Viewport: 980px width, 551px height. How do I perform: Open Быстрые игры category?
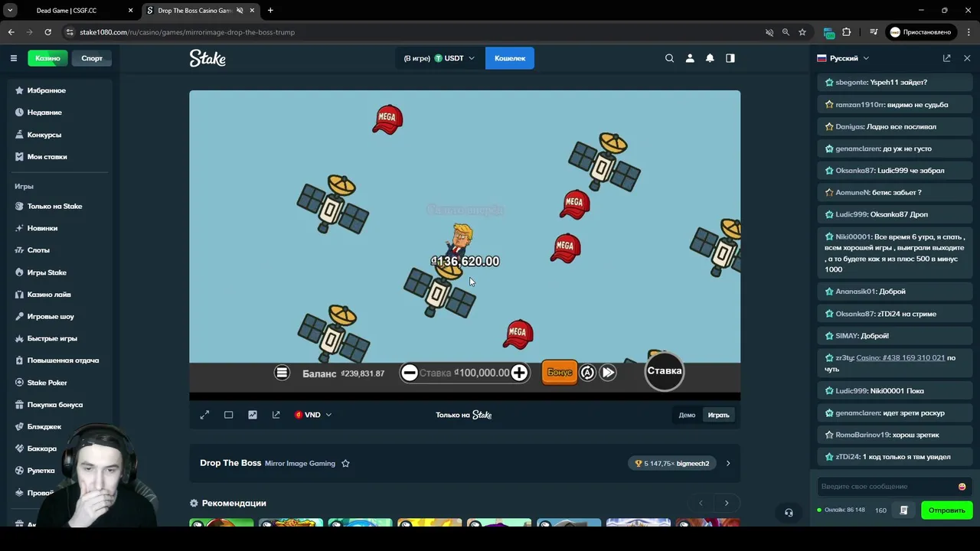pyautogui.click(x=60, y=338)
